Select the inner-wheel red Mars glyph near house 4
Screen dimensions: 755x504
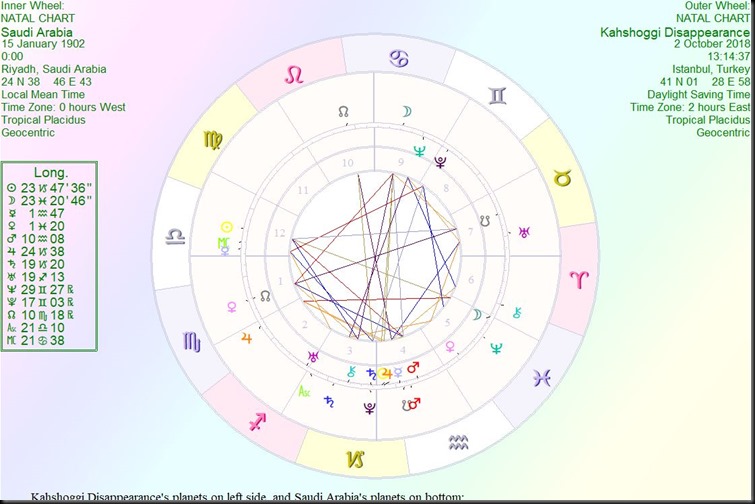click(x=413, y=368)
